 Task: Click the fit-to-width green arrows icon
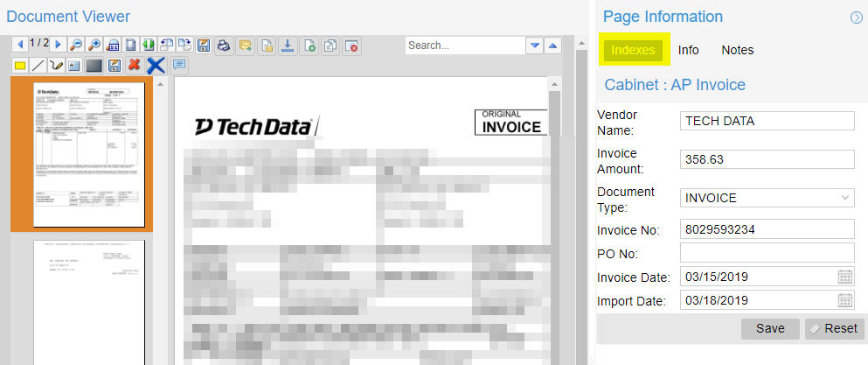(148, 45)
